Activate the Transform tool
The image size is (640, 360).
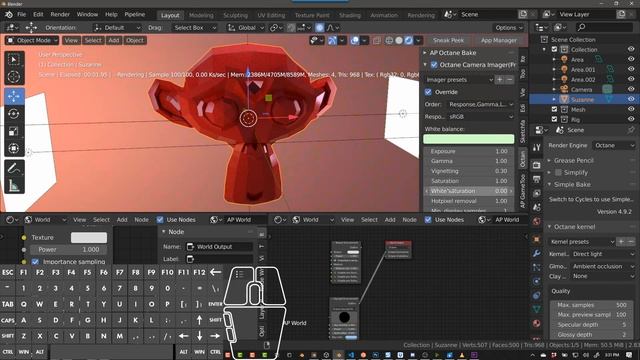tap(14, 148)
